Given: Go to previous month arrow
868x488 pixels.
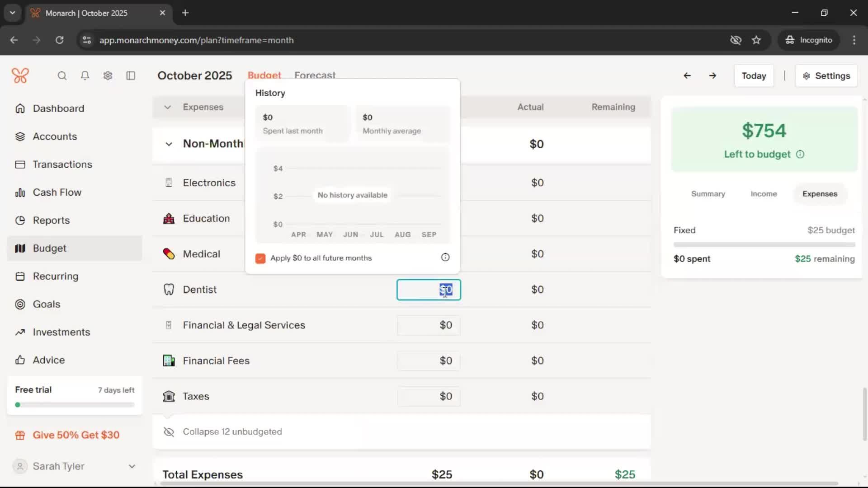Looking at the screenshot, I should (687, 76).
